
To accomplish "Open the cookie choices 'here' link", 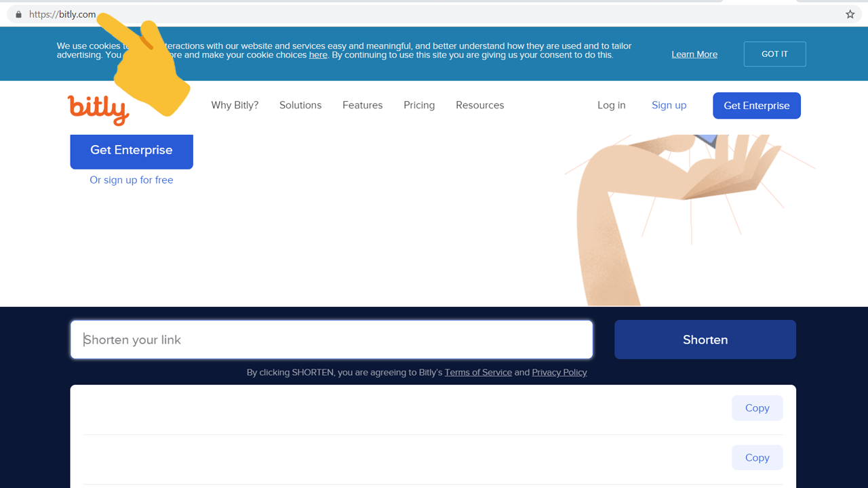I will (318, 55).
